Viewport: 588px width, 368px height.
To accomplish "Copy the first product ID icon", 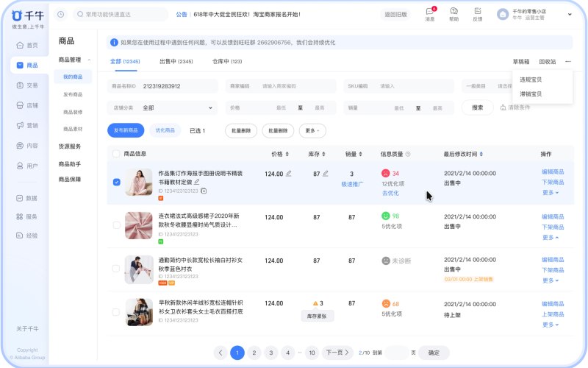I will pos(204,191).
